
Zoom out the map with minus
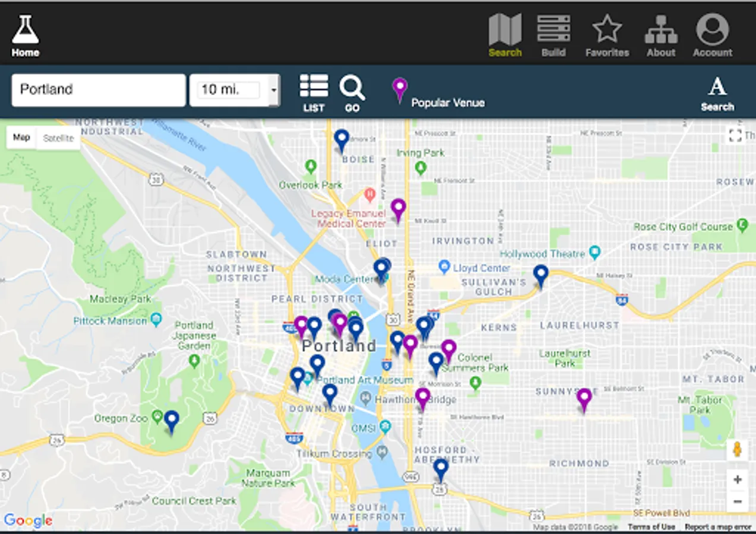738,501
